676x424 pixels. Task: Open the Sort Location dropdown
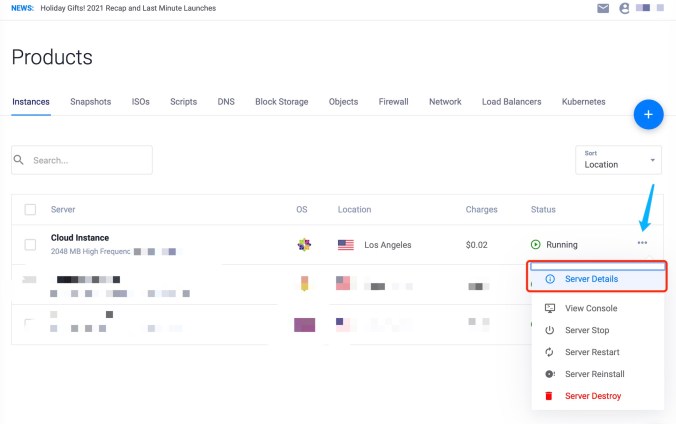pos(618,160)
